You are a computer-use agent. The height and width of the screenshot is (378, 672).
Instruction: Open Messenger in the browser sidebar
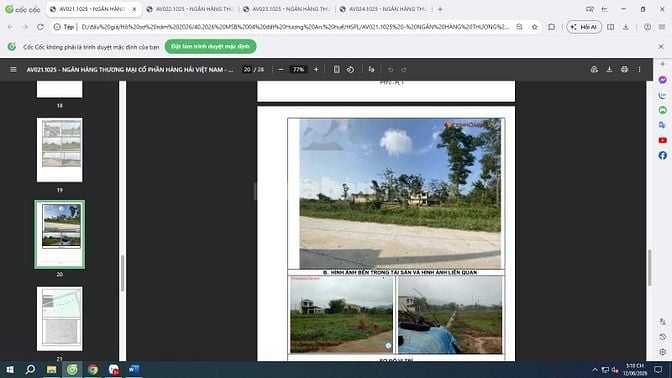663,80
